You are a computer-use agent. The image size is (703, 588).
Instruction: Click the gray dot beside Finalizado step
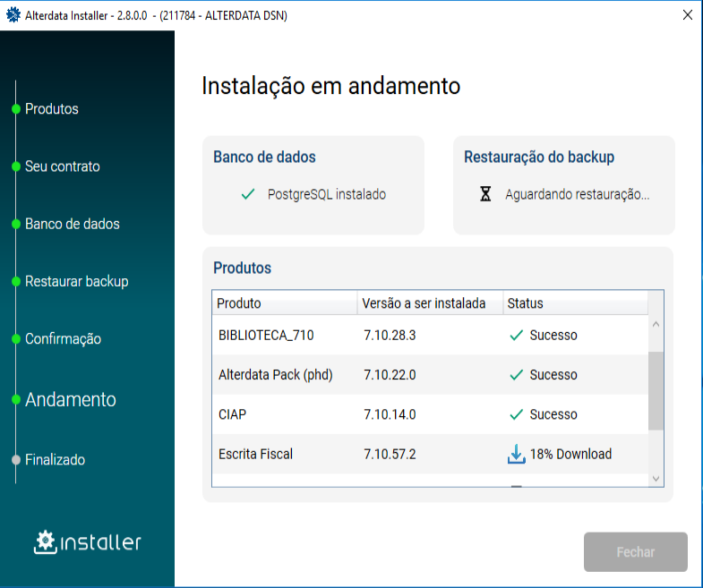(16, 460)
